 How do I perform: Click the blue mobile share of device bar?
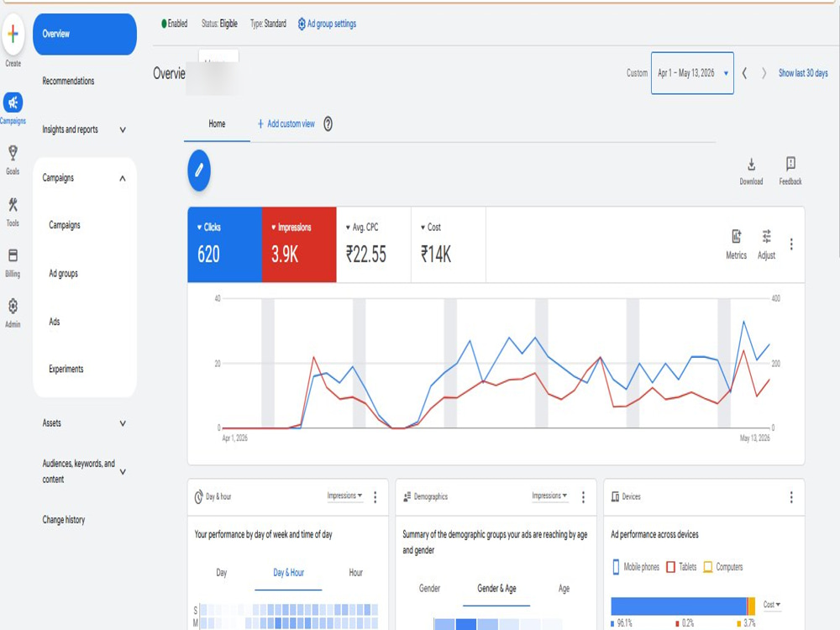pyautogui.click(x=678, y=606)
